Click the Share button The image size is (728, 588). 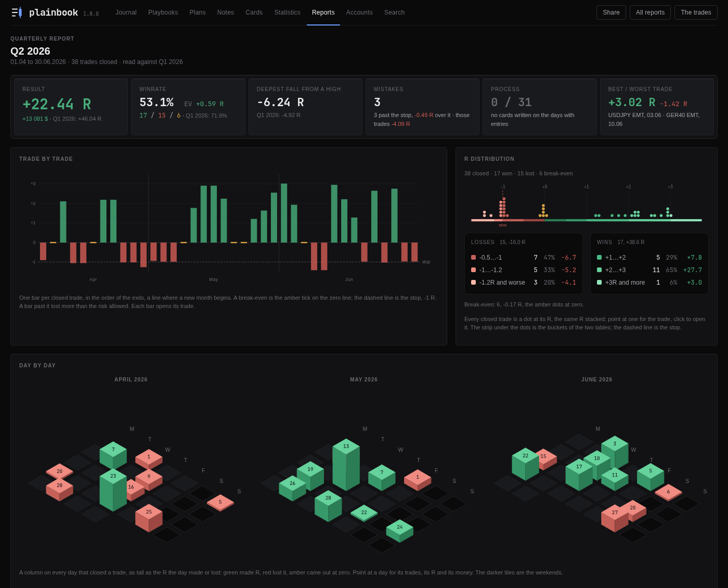[611, 12]
